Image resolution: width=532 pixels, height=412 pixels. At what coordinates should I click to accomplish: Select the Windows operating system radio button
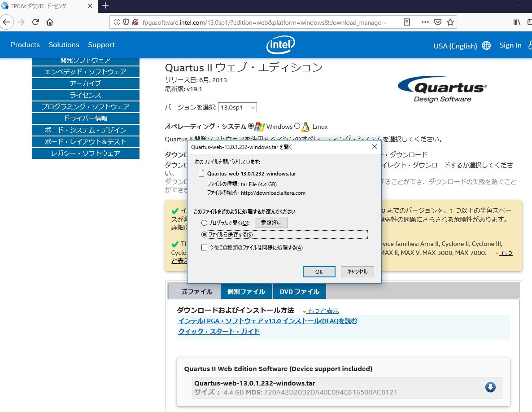(251, 126)
